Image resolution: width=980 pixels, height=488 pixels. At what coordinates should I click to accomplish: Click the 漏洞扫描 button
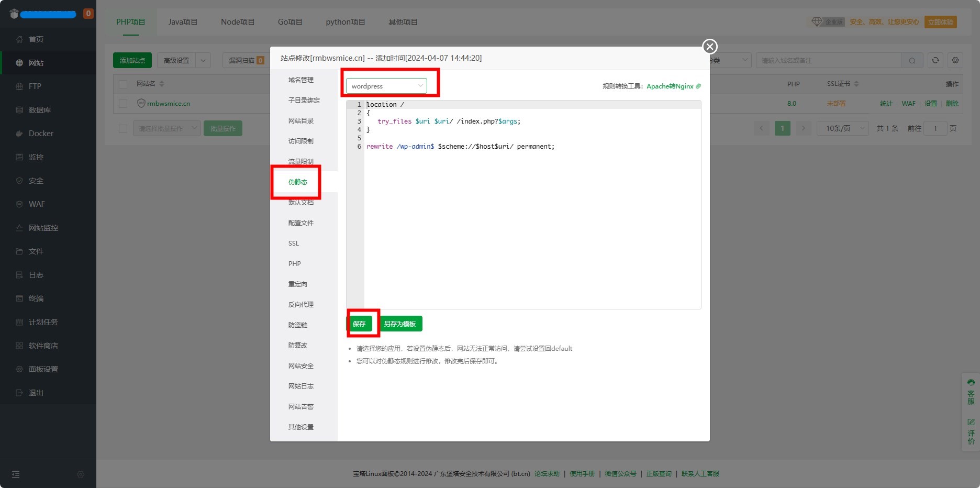point(246,60)
